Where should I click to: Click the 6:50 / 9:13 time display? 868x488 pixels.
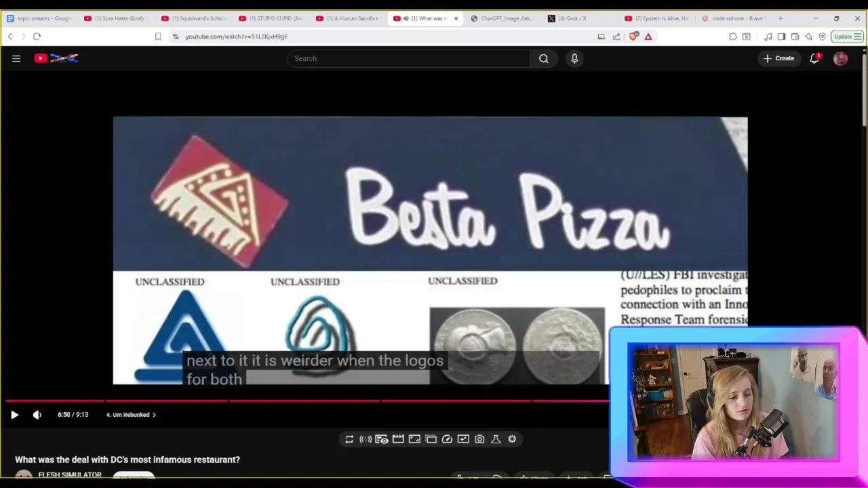tap(73, 415)
